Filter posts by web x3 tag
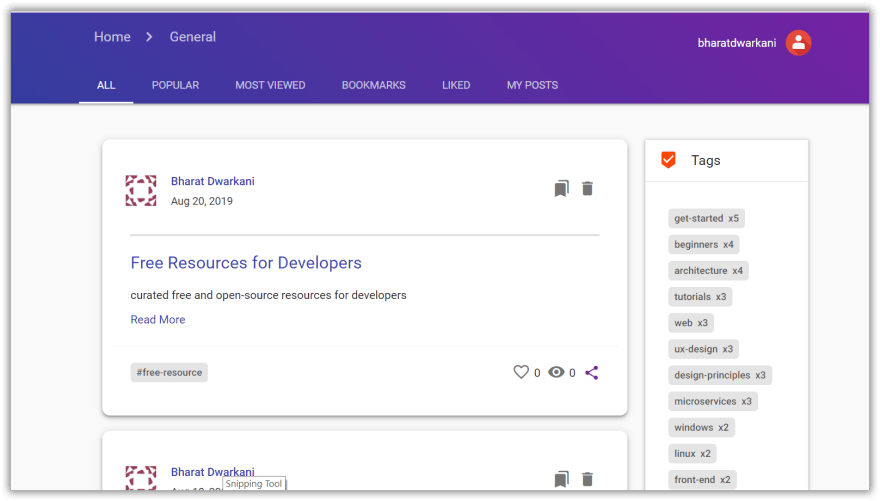 [x=691, y=323]
